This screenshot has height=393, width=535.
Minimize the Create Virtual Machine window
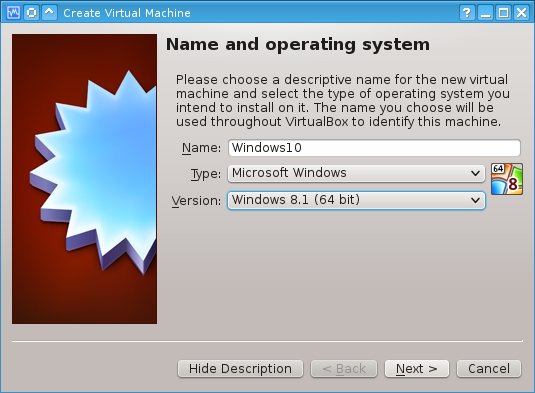[485, 13]
